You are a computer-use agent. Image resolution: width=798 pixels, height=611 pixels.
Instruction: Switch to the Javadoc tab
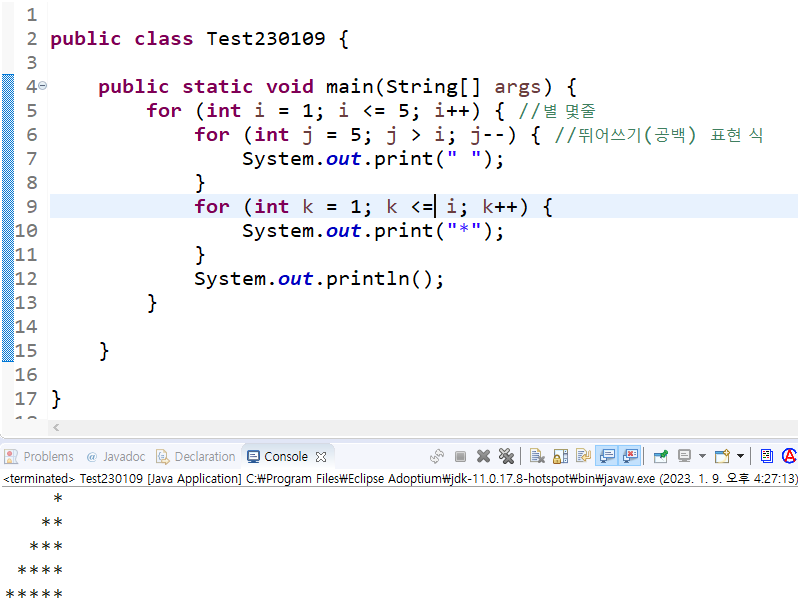[116, 457]
